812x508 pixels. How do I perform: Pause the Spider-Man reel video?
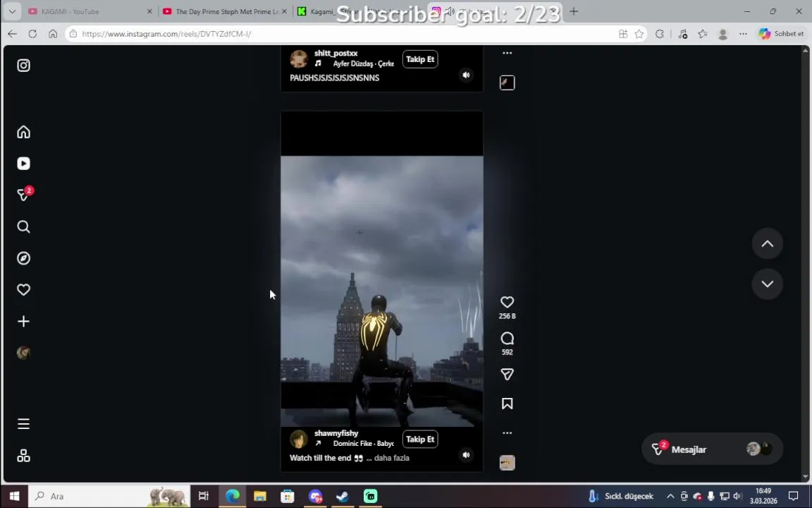pyautogui.click(x=381, y=290)
